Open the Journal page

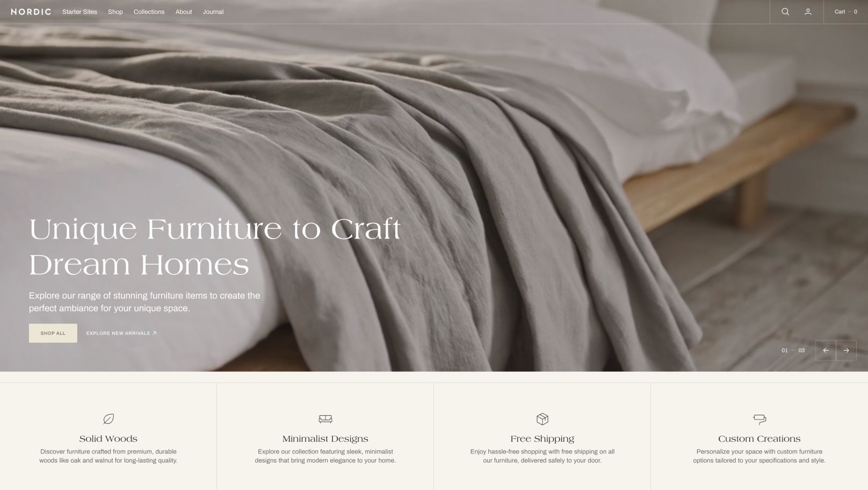[213, 12]
